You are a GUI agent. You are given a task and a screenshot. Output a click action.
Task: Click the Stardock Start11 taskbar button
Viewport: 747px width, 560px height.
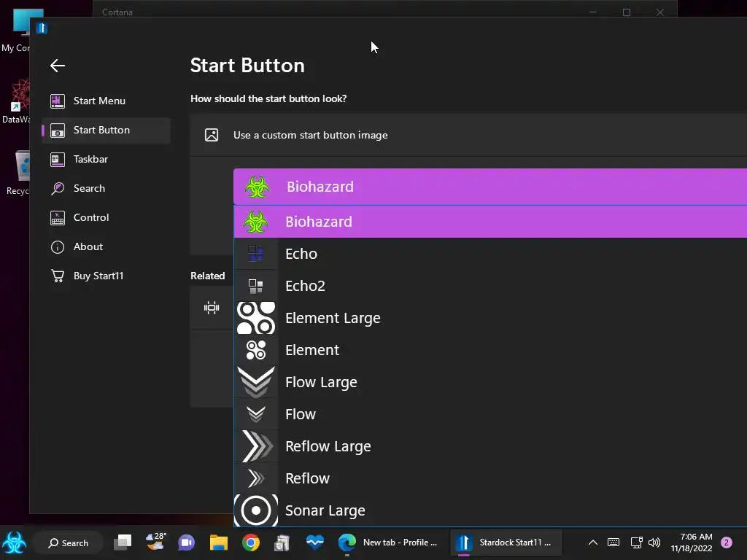pos(506,542)
